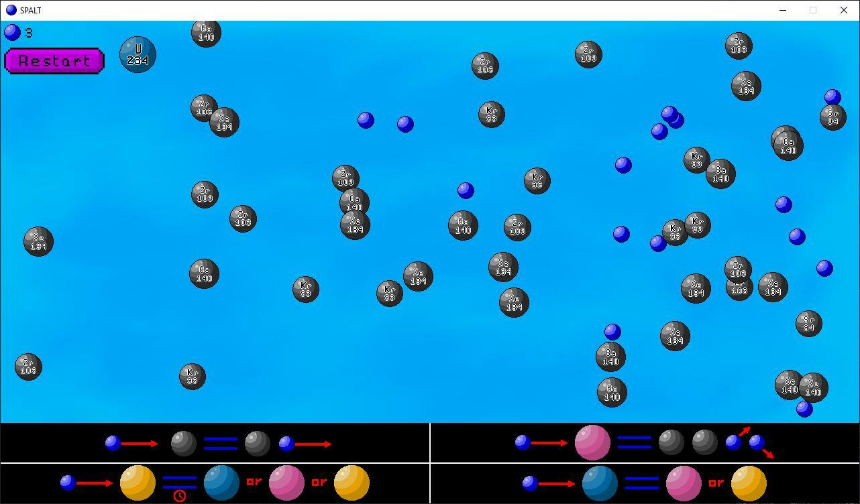Click the neutron counter icon beside the 3

[12, 32]
